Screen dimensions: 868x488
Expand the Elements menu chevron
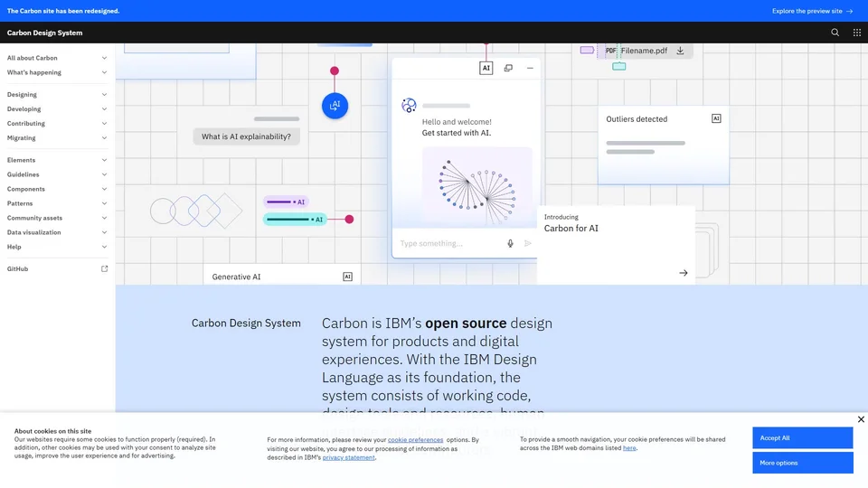click(104, 160)
